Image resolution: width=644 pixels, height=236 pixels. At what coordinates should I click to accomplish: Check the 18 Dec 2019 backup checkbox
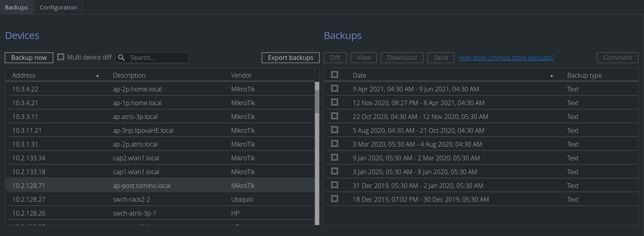[x=335, y=199]
